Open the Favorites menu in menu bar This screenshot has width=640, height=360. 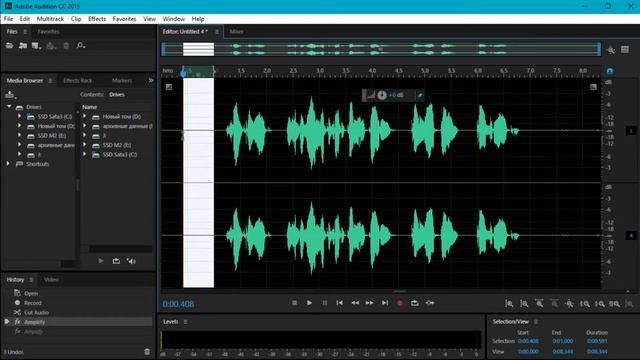124,19
